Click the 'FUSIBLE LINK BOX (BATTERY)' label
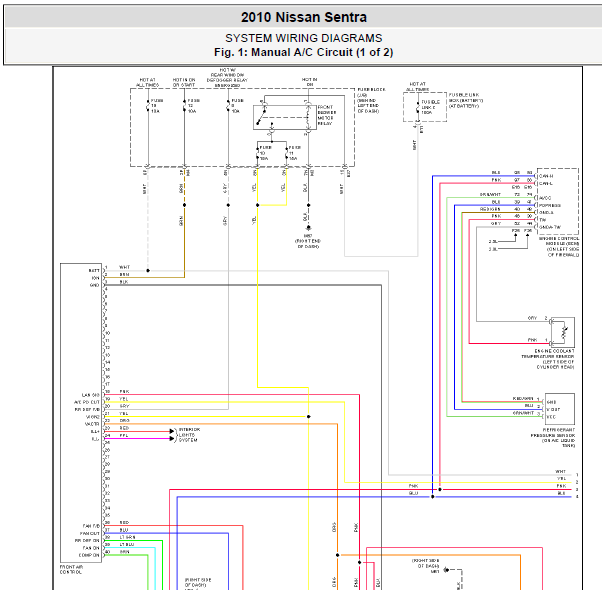Screen dimensions: 602x590 (466, 98)
